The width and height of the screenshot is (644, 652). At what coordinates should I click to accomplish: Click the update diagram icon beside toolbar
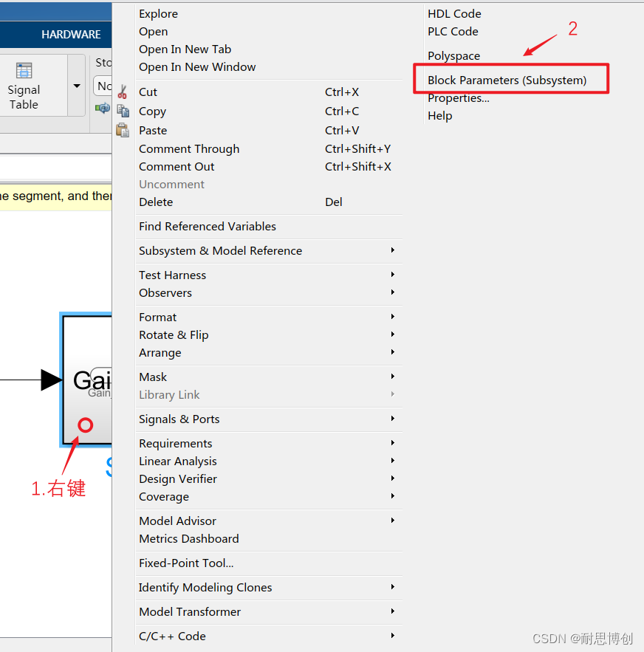(x=103, y=109)
